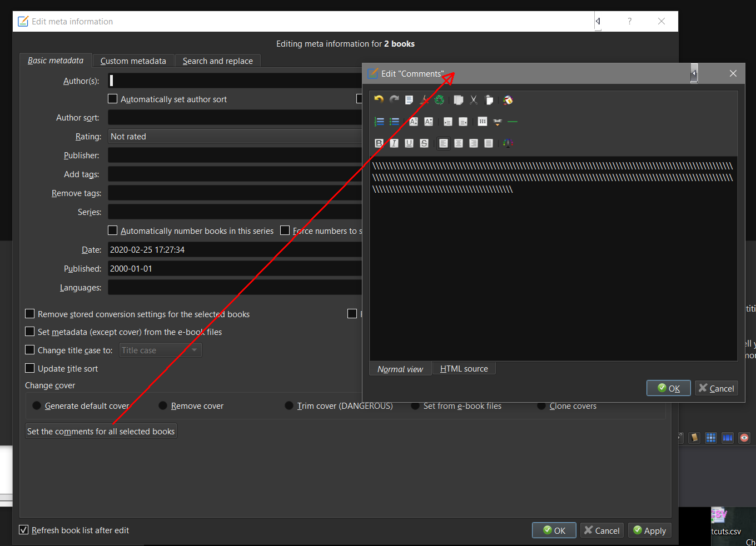Undo the last edit in Comments editor
The image size is (756, 546).
click(379, 100)
